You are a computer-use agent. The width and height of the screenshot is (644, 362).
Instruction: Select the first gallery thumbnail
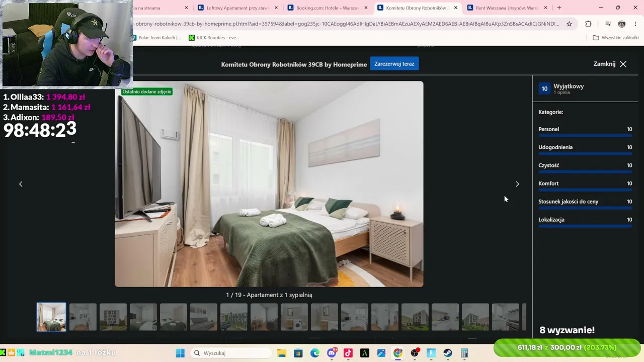(x=51, y=317)
